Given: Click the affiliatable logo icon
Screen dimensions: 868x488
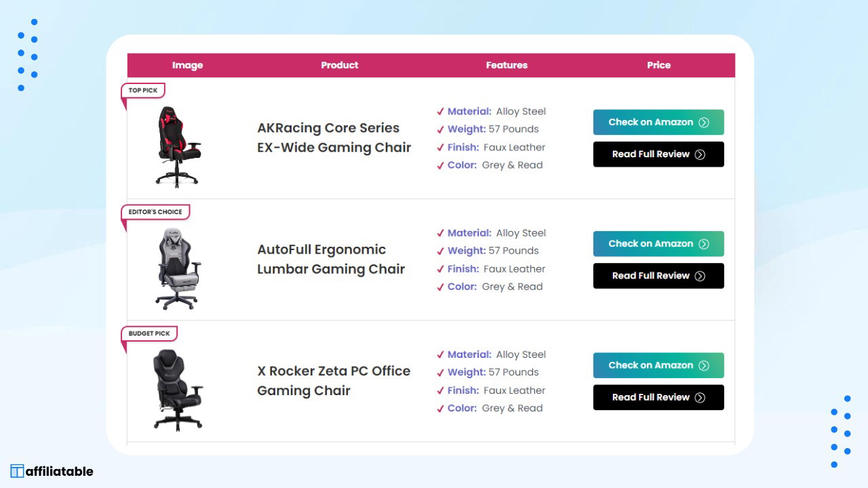Looking at the screenshot, I should [x=17, y=471].
